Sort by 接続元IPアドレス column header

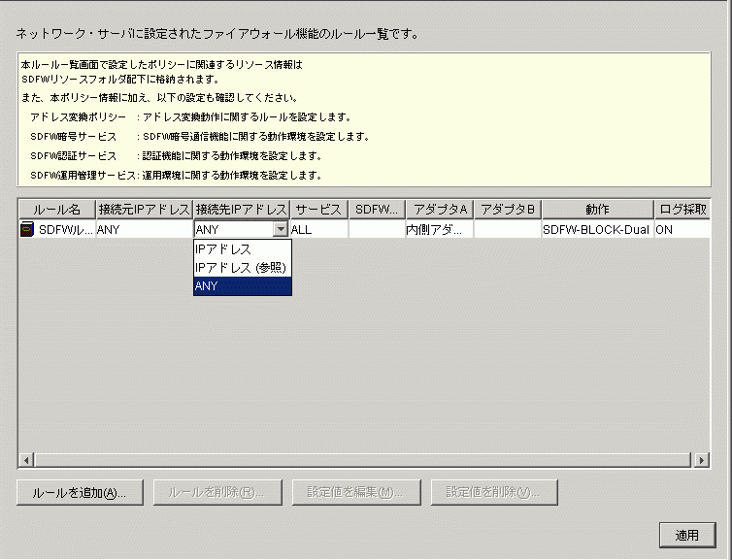(145, 210)
